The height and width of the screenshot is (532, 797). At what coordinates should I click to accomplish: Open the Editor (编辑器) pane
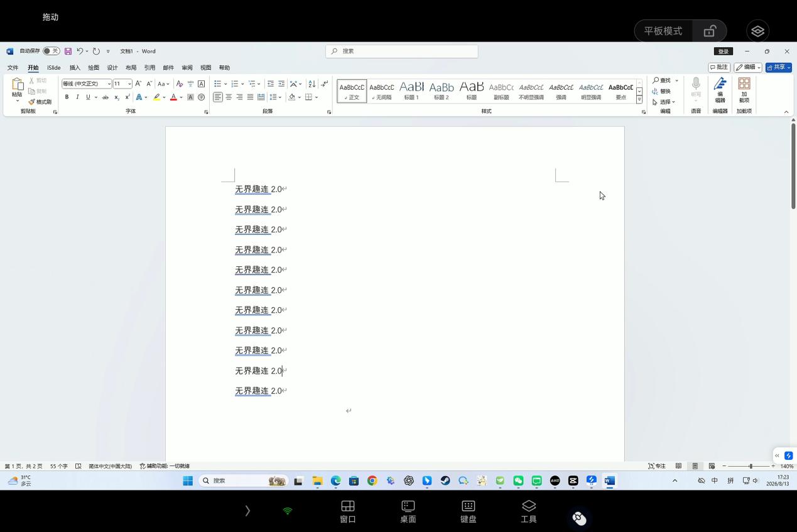(x=720, y=90)
